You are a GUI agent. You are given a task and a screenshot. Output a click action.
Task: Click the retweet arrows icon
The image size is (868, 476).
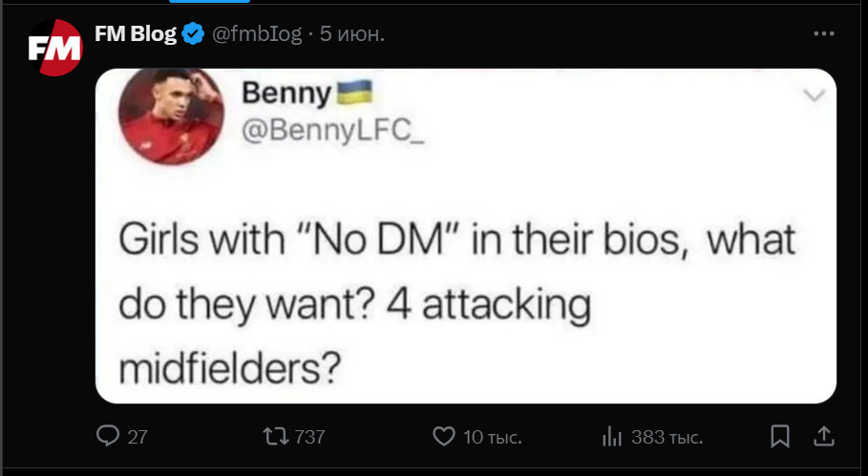pyautogui.click(x=275, y=437)
